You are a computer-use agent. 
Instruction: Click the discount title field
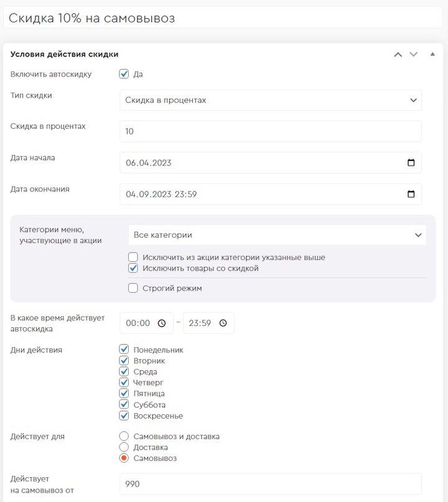pyautogui.click(x=223, y=18)
